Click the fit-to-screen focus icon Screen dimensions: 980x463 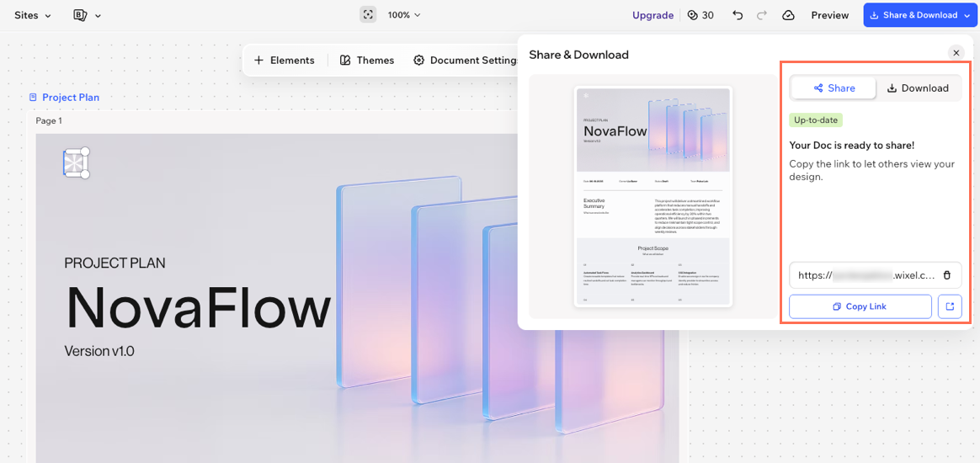[368, 15]
